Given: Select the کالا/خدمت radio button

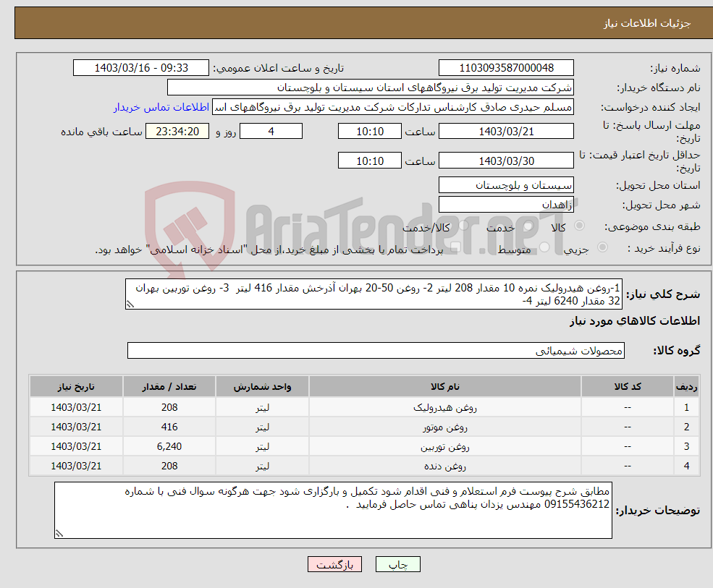Looking at the screenshot, I should click(x=463, y=226).
